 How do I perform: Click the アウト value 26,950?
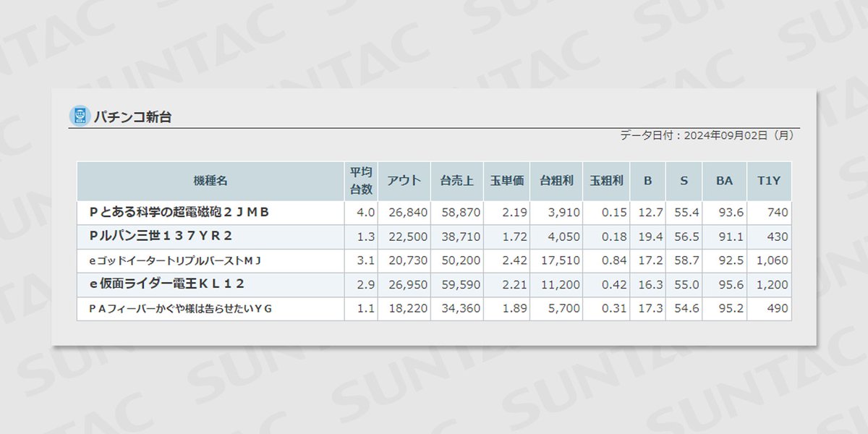tap(408, 285)
